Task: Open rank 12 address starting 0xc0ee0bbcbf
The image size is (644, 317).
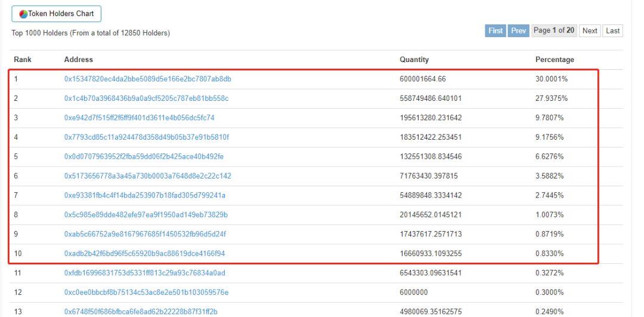Action: pyautogui.click(x=146, y=292)
